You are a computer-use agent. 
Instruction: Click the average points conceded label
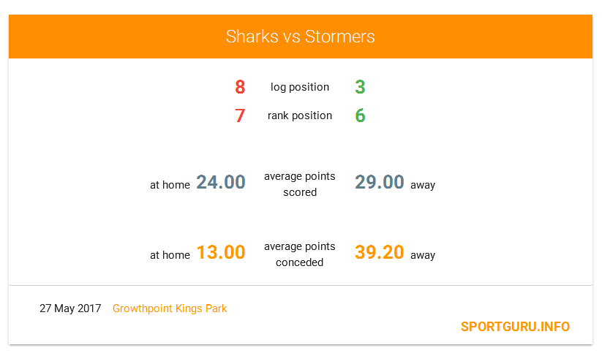300,254
